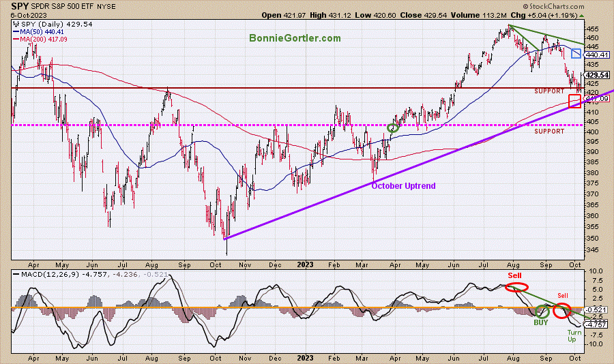The width and height of the screenshot is (614, 364).
Task: Click the '400' price axis label
Action: pos(592,132)
